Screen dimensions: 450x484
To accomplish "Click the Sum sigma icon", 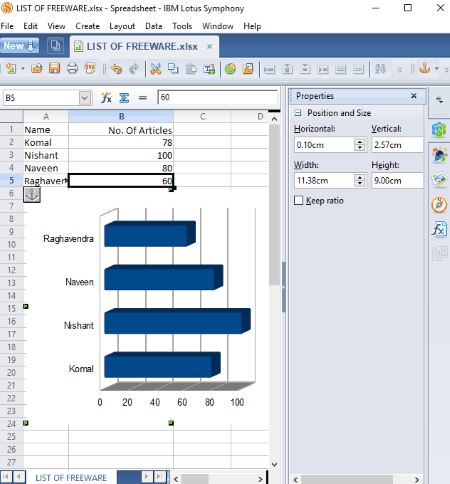I will pos(124,98).
